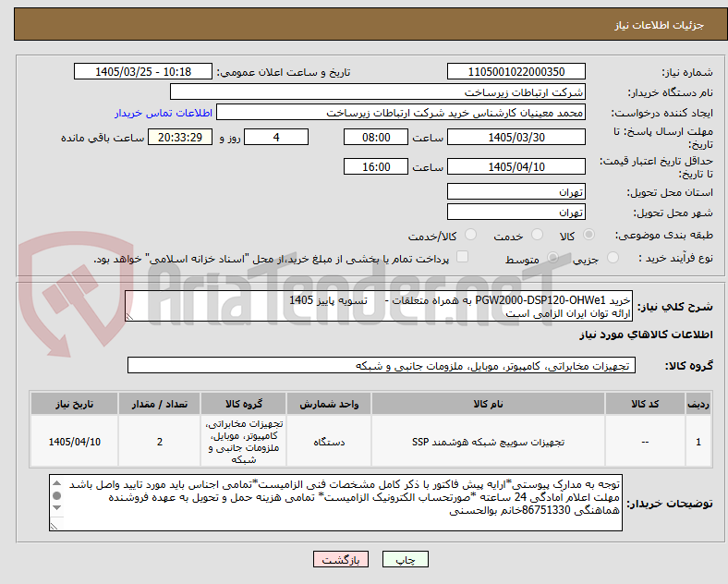This screenshot has width=728, height=584.
Task: Click the شرح کلی نیاز description text area
Action: [x=379, y=307]
